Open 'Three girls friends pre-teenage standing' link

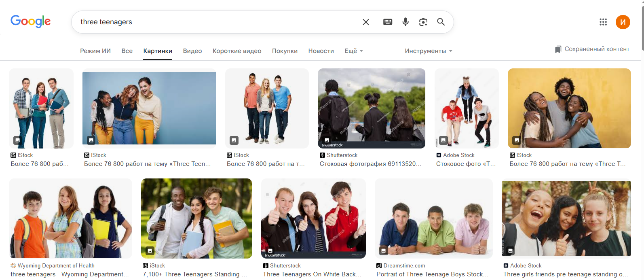point(566,274)
